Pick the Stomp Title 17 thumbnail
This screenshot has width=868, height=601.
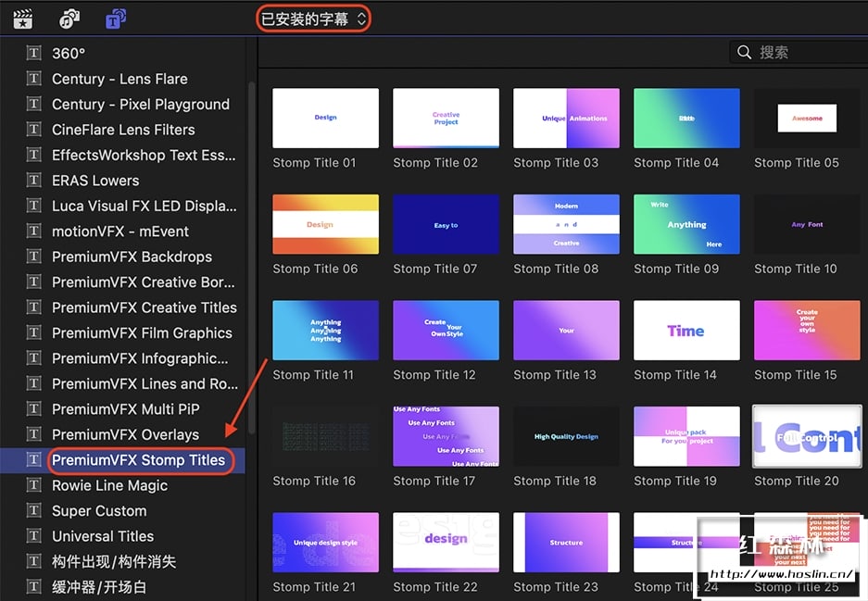[446, 437]
